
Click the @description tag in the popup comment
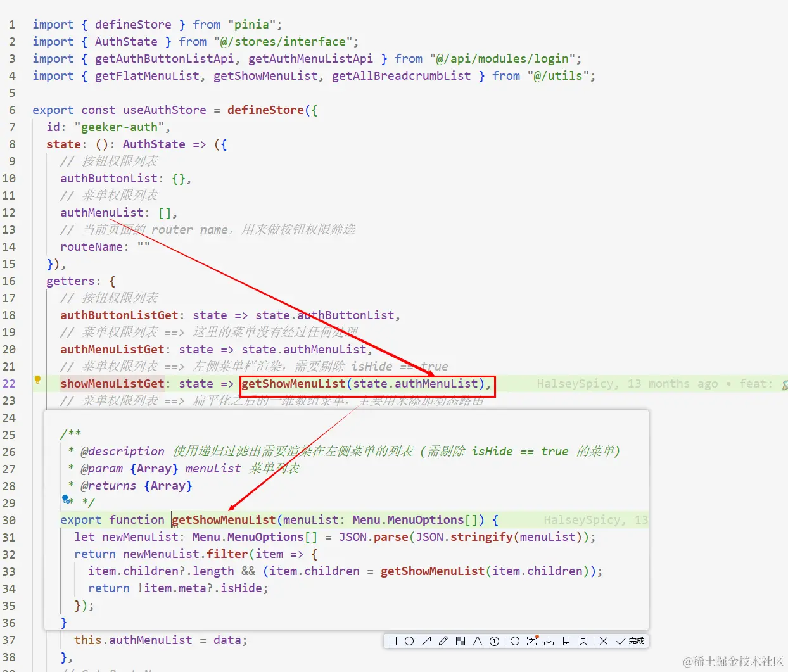point(122,451)
